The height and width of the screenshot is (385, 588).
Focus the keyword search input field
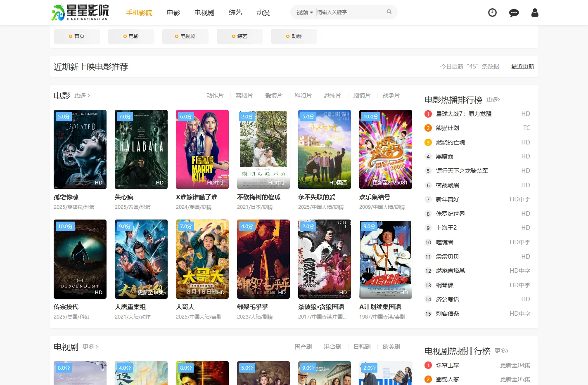[350, 12]
